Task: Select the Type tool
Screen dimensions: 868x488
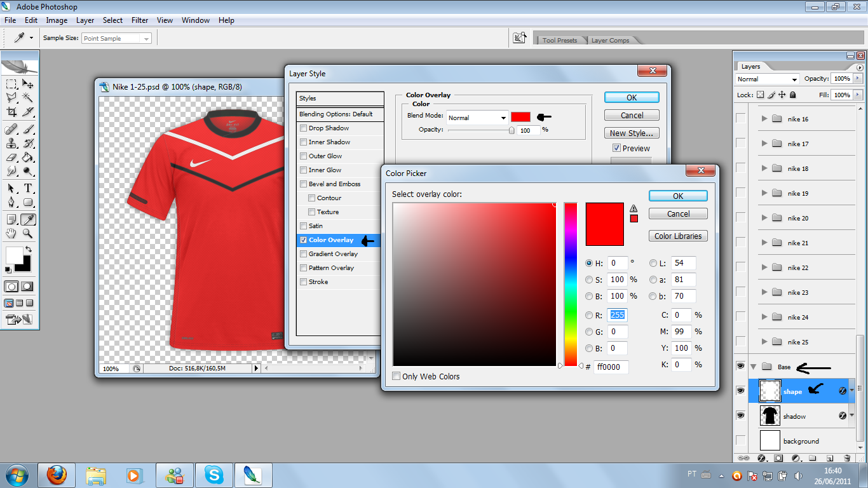Action: coord(28,188)
